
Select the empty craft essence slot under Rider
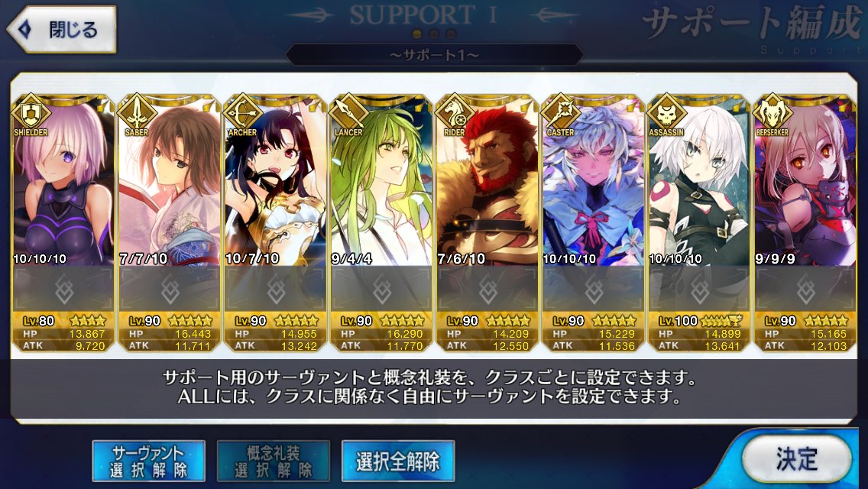[487, 289]
